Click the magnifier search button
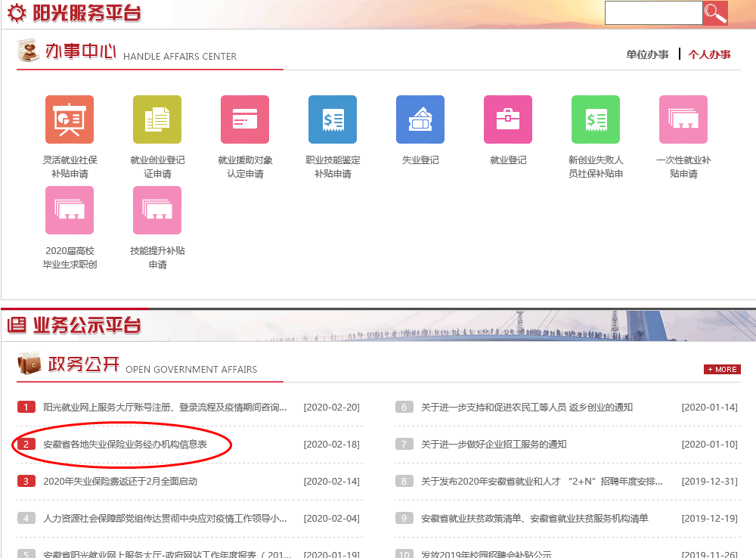 (714, 13)
